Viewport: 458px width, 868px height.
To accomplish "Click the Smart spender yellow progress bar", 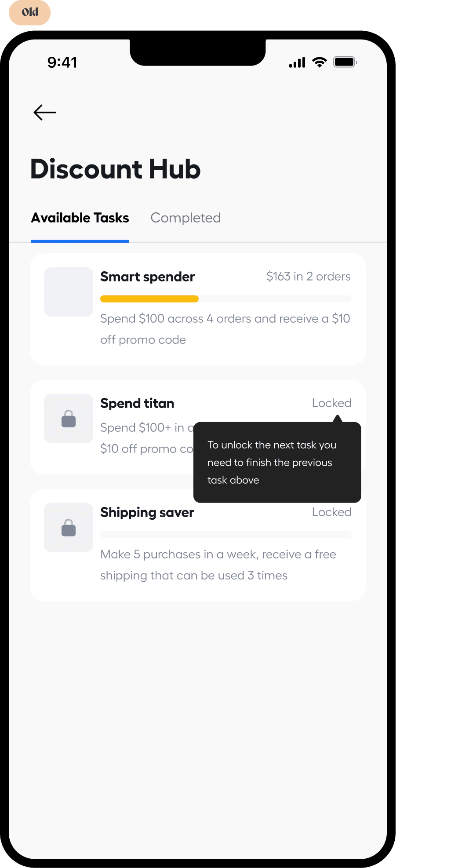I will click(x=149, y=299).
